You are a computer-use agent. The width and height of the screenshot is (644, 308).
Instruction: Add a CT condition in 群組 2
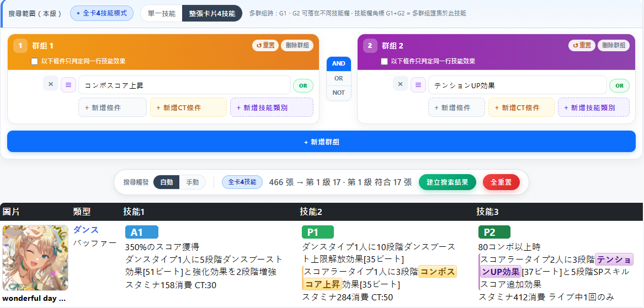pyautogui.click(x=521, y=107)
